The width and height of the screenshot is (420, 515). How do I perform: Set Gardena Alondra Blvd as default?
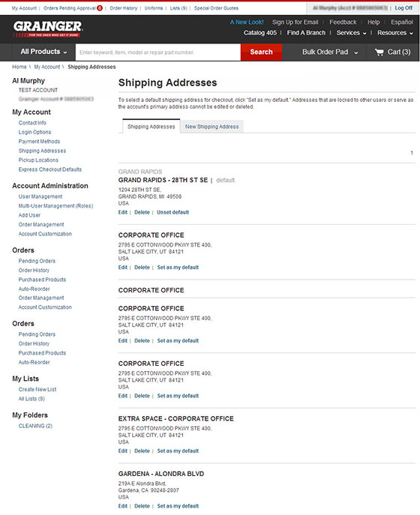178,506
